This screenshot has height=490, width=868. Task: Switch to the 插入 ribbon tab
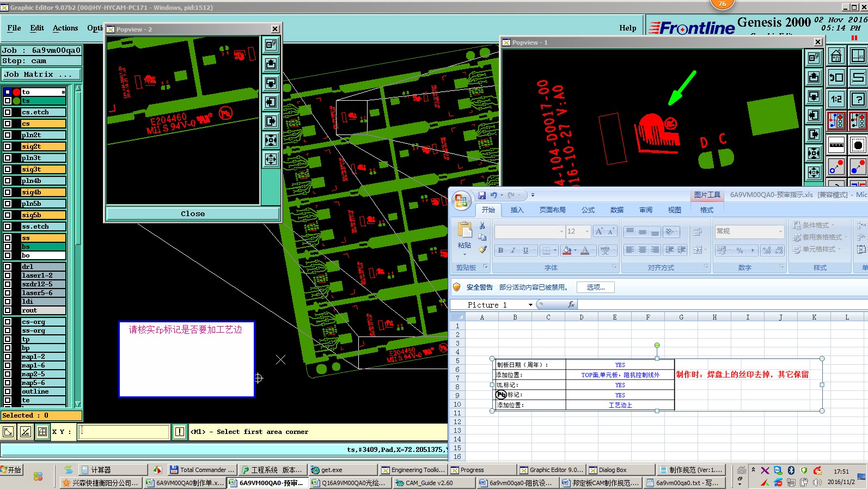coord(516,210)
